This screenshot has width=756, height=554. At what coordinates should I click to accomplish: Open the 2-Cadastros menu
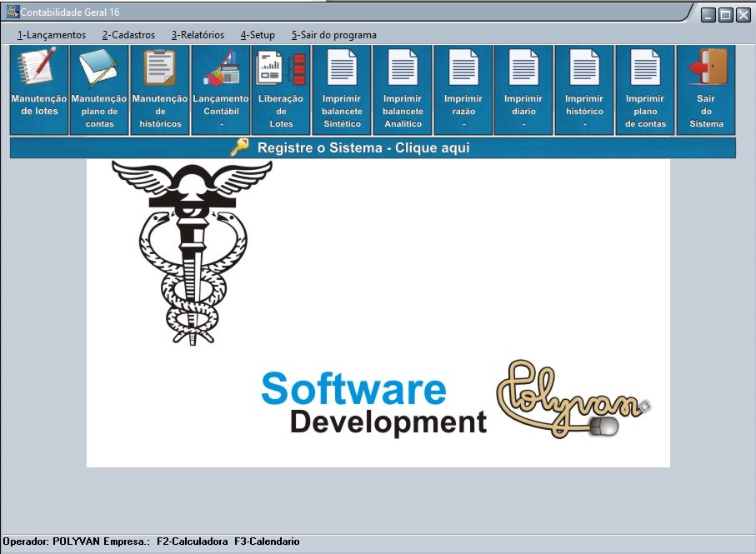click(128, 35)
